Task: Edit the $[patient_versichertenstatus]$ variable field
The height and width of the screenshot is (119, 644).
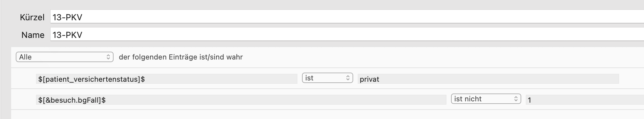Action: (x=166, y=79)
